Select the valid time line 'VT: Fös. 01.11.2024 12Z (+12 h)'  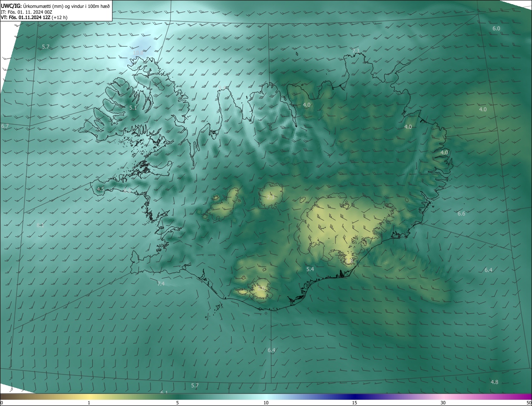(34, 17)
